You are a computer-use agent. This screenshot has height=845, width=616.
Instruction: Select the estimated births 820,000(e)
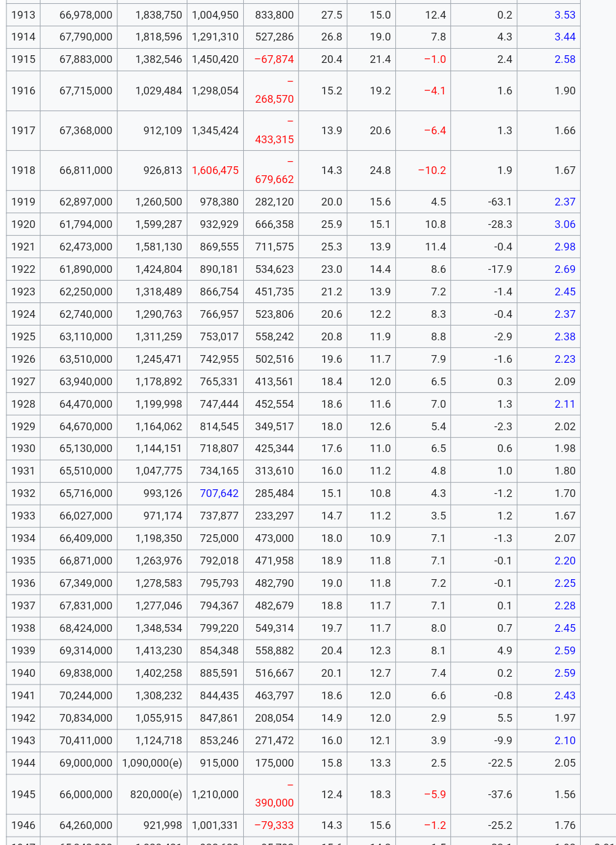tap(156, 795)
